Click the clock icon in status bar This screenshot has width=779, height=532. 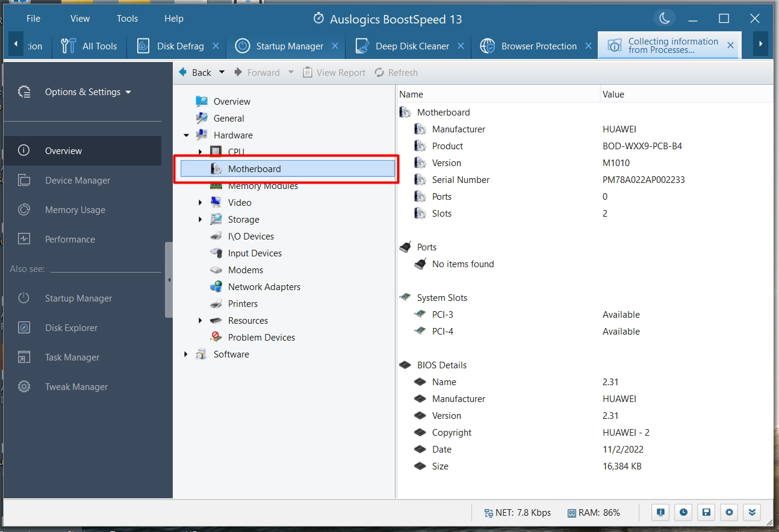683,513
